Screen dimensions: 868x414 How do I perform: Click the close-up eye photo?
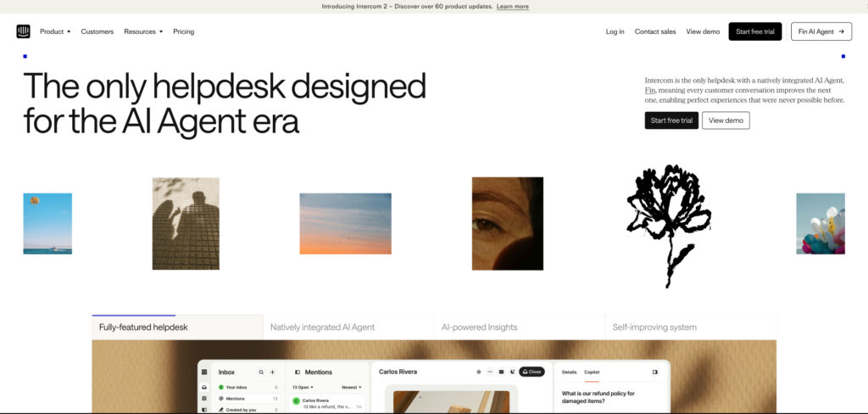[x=508, y=223]
